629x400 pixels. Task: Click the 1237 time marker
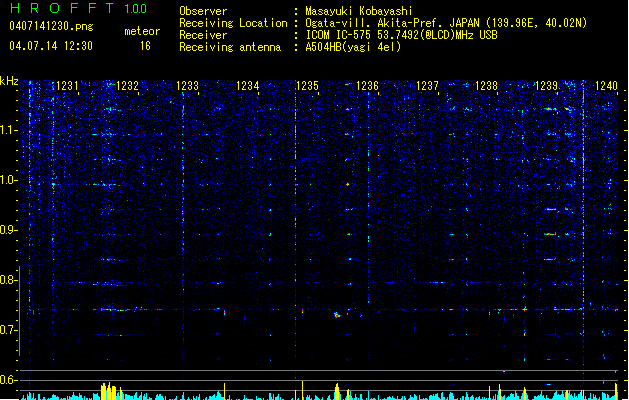[x=427, y=86]
